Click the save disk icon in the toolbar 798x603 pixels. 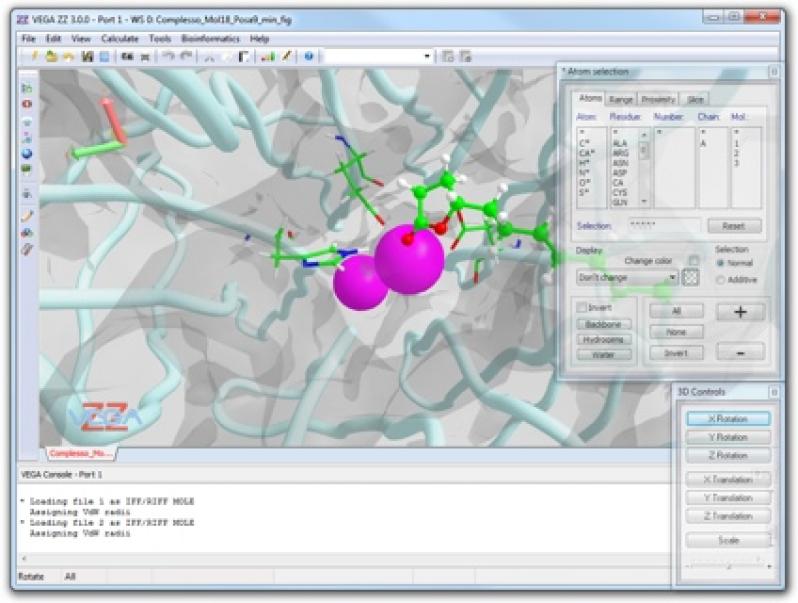(88, 56)
